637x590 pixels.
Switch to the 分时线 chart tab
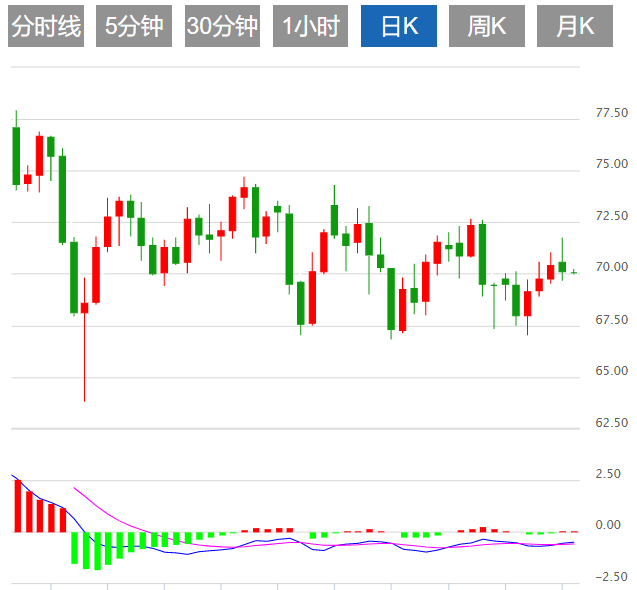[x=46, y=26]
